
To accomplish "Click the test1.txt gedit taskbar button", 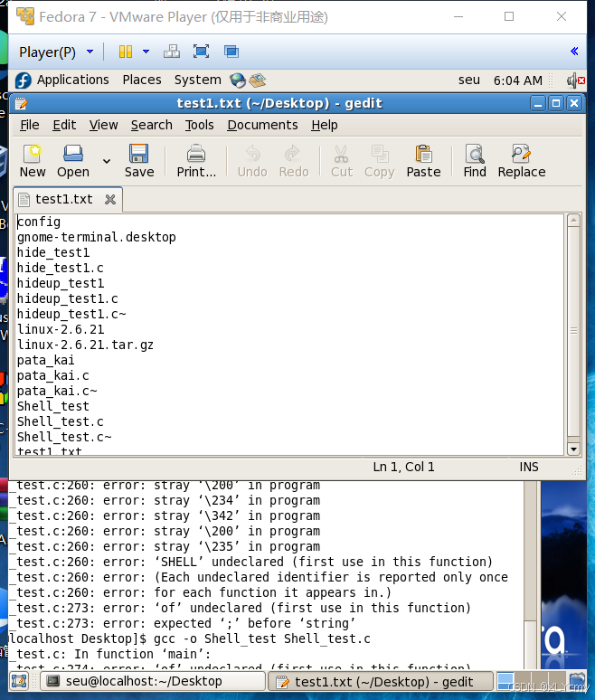I will [x=381, y=682].
